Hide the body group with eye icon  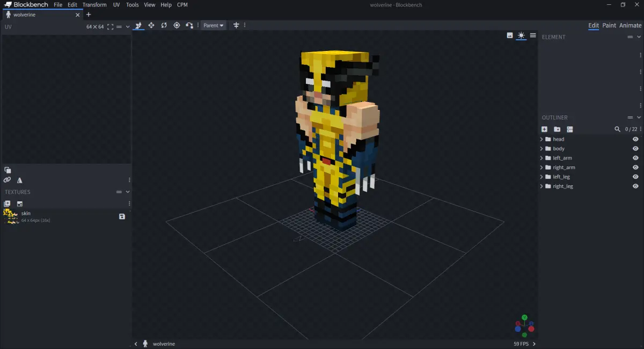pyautogui.click(x=635, y=149)
